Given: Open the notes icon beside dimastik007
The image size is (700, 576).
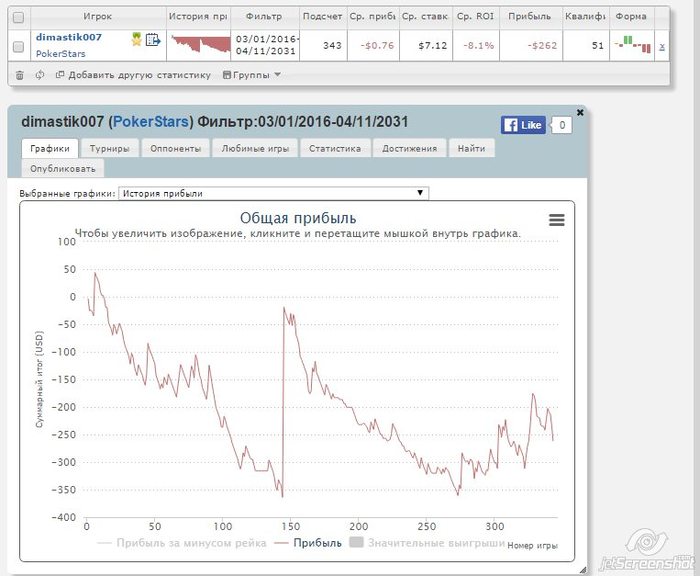Looking at the screenshot, I should [x=153, y=40].
